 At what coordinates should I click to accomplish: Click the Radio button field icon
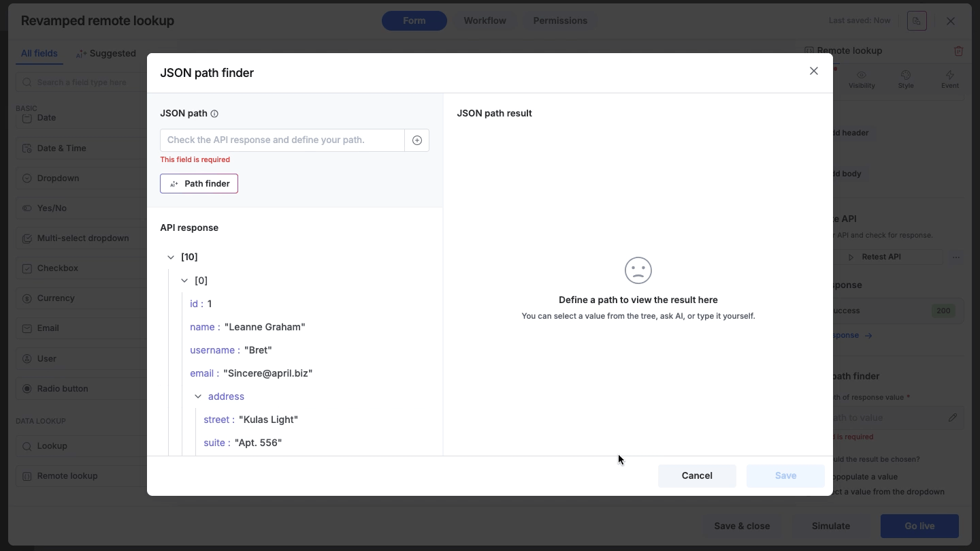coord(27,389)
